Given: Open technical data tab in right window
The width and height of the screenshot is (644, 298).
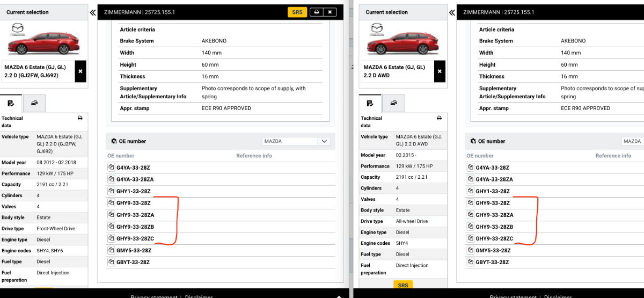Looking at the screenshot, I should [x=370, y=103].
